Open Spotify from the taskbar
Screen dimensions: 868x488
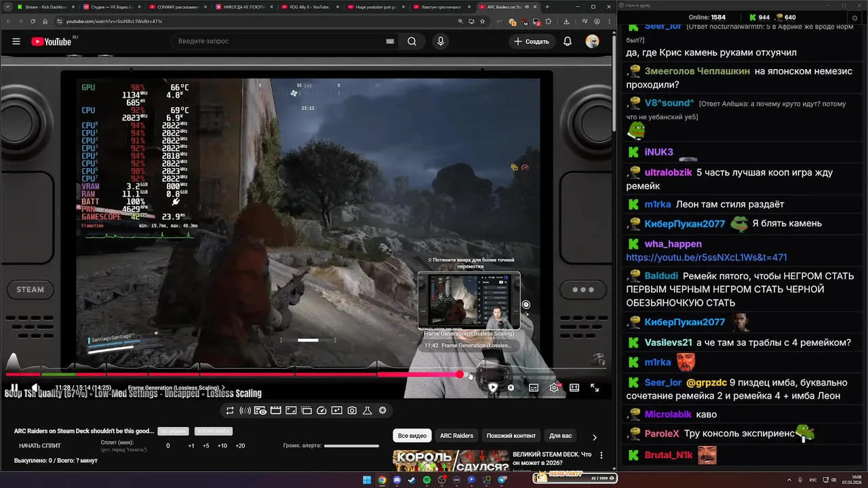[x=427, y=480]
